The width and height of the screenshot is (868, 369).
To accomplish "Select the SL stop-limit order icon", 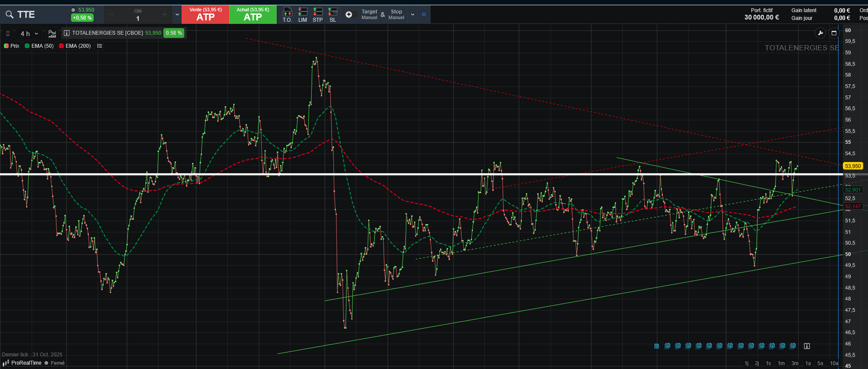I will coord(333,14).
